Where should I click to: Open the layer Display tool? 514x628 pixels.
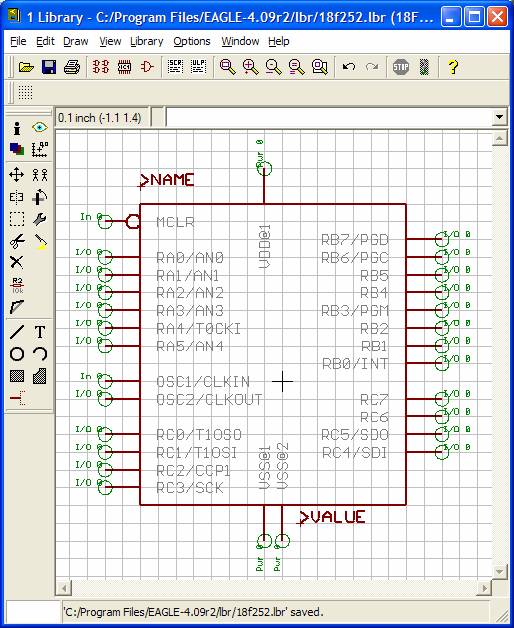[17, 149]
